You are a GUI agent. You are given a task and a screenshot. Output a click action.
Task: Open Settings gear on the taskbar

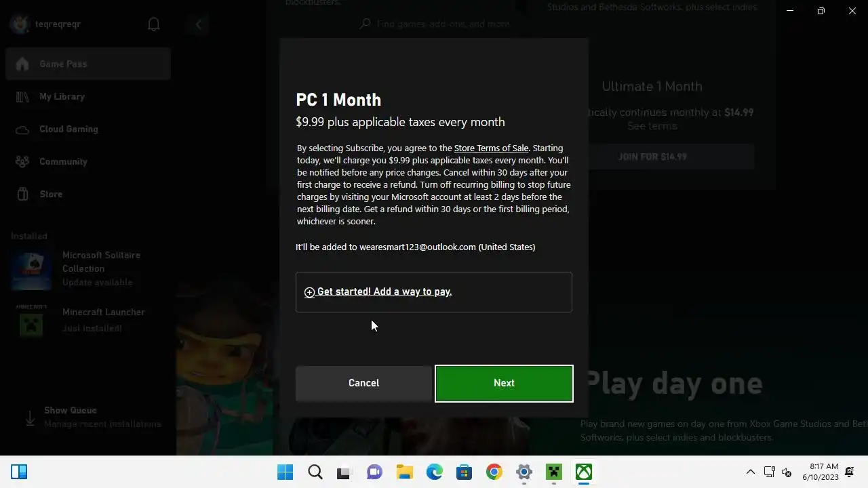[x=524, y=472]
